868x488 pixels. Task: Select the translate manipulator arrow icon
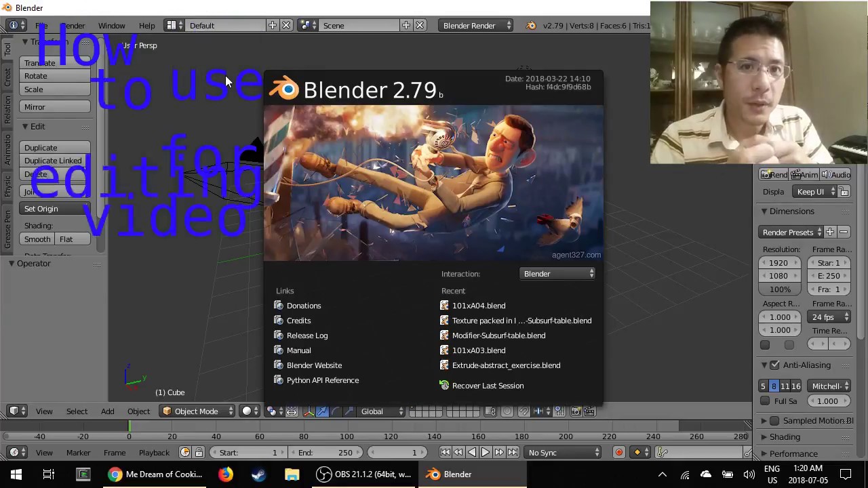pyautogui.click(x=322, y=411)
